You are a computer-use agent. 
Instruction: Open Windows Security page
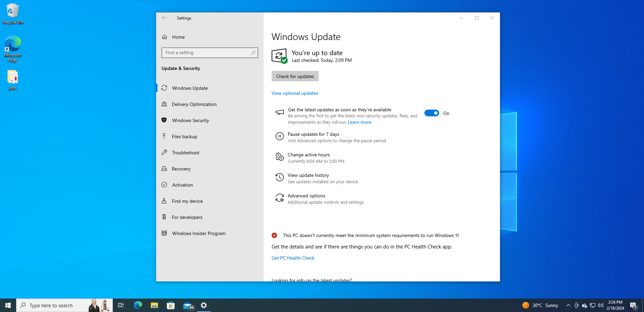pos(210,120)
